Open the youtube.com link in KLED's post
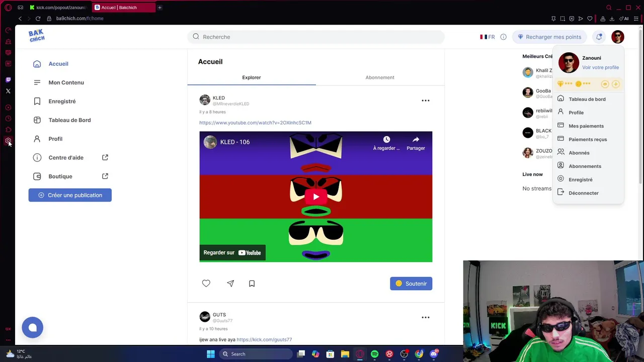This screenshot has height=362, width=644. click(255, 123)
